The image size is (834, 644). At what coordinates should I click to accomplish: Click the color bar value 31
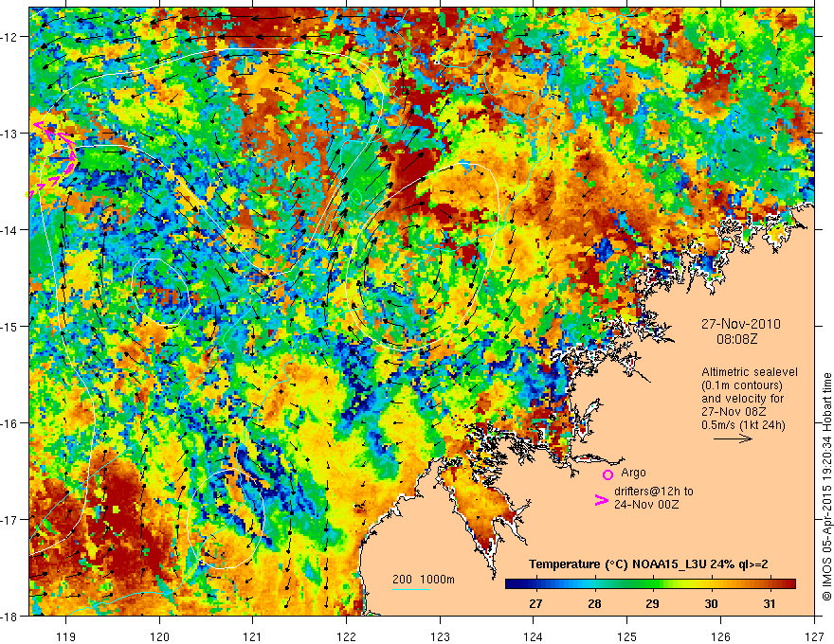770,603
